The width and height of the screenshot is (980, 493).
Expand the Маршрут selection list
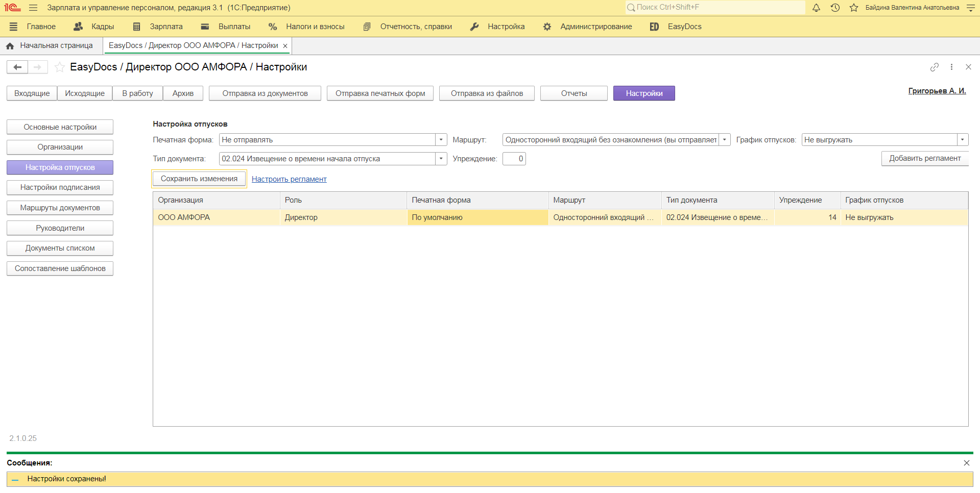[724, 139]
